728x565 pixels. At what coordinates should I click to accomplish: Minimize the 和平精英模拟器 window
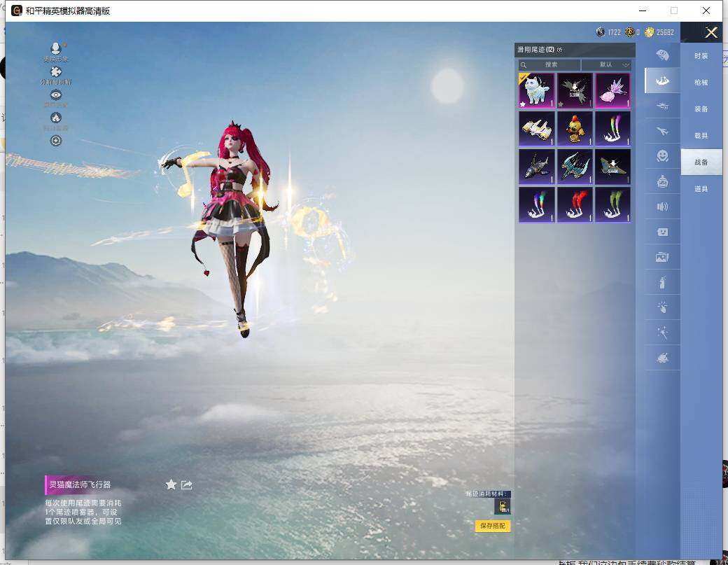[x=643, y=11]
